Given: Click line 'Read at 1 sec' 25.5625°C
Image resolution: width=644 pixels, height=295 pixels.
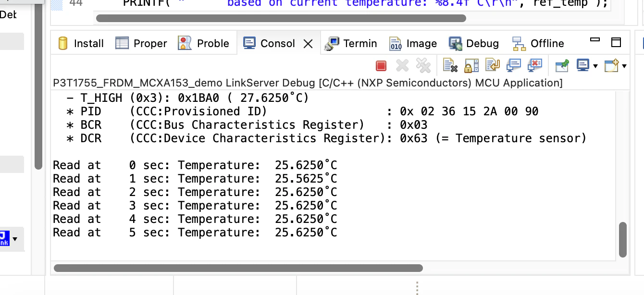Looking at the screenshot, I should click(x=195, y=179).
